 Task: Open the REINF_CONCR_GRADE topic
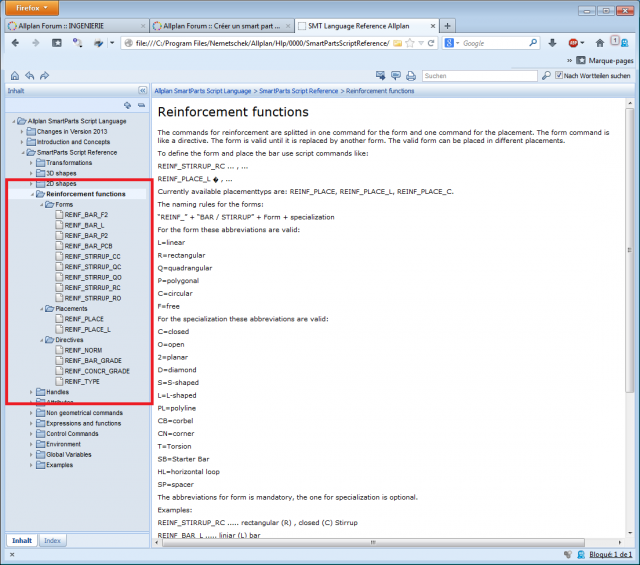coord(97,371)
